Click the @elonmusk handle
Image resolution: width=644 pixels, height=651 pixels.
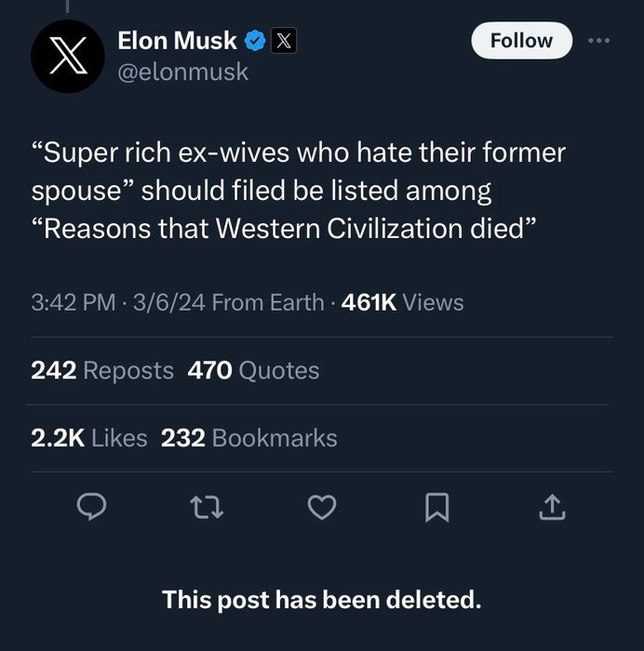183,72
